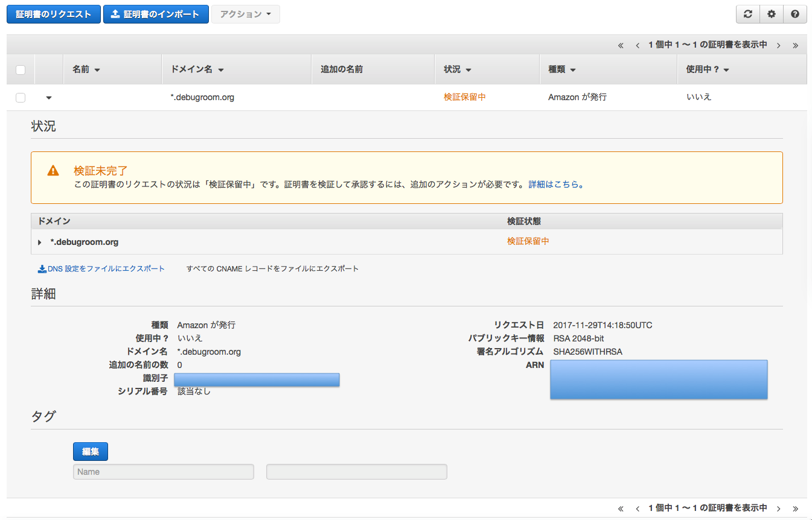Open the 詳細はこちら link

(x=554, y=185)
